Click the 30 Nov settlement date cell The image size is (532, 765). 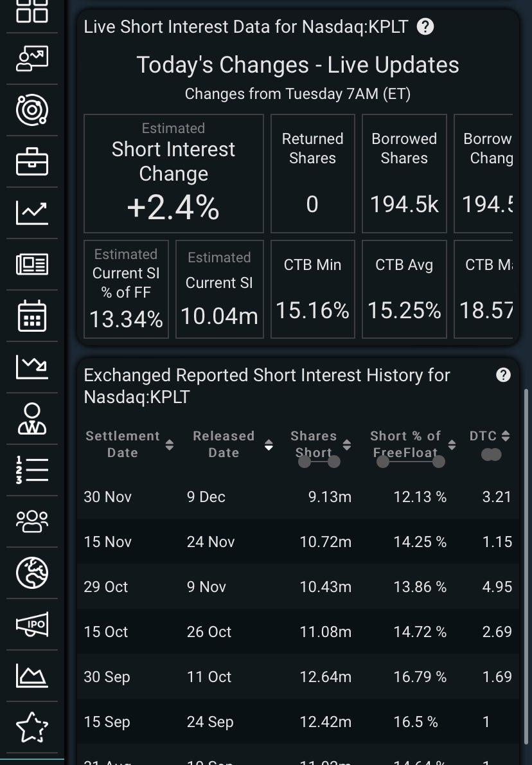point(108,497)
